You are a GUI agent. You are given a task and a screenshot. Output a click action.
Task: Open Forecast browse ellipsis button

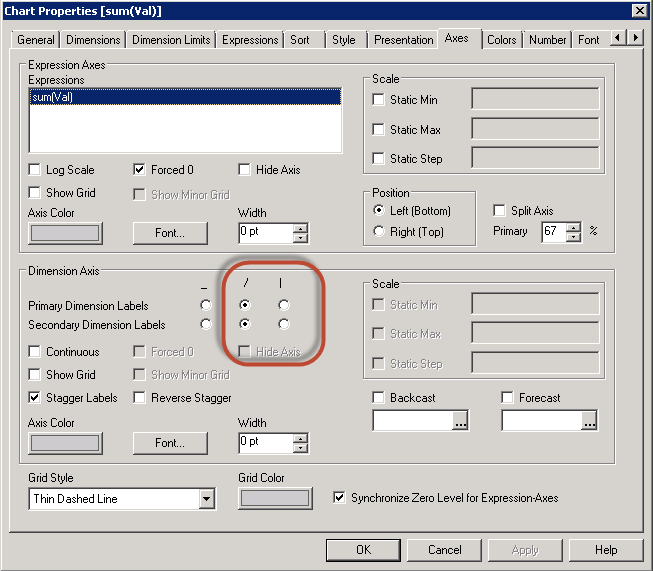click(589, 422)
